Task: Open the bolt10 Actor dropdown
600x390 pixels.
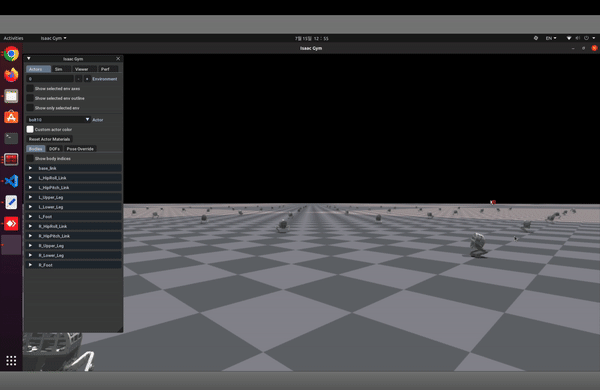Action: (58, 119)
